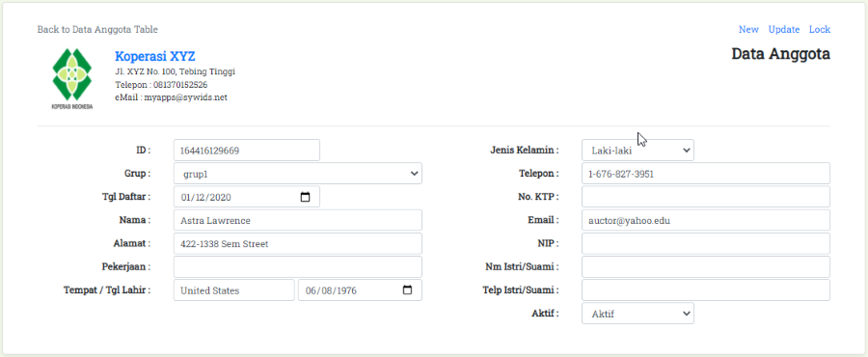This screenshot has width=868, height=357.
Task: Open birth date calendar picker icon
Action: coord(407,290)
